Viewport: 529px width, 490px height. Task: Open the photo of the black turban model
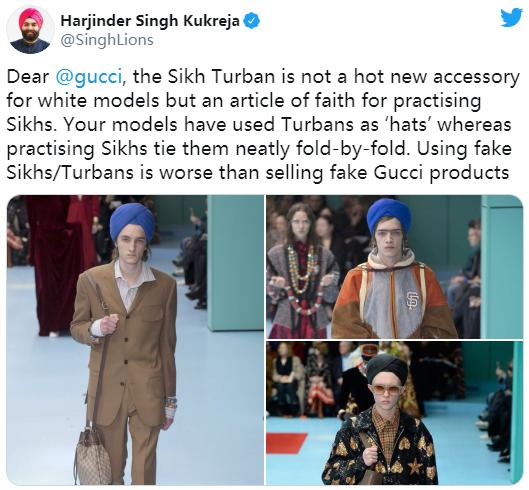tap(394, 413)
